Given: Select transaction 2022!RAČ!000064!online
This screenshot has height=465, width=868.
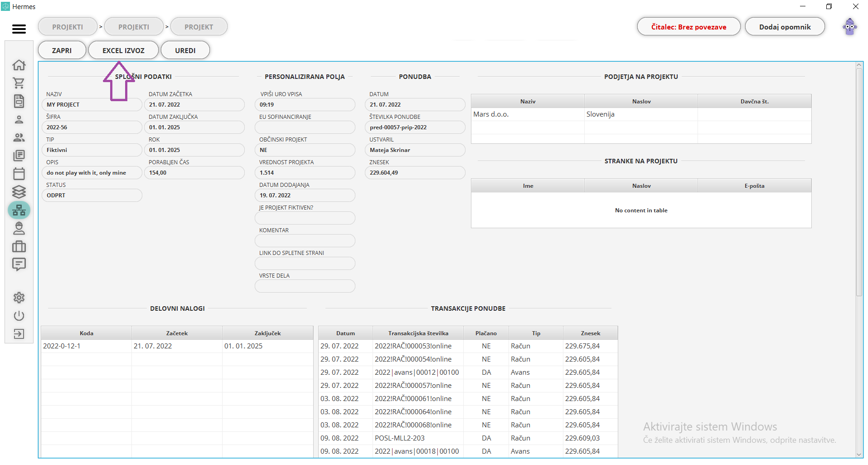Looking at the screenshot, I should click(468, 412).
